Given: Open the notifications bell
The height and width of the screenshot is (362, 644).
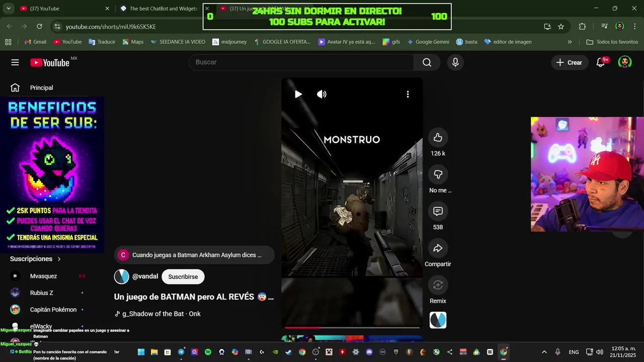Looking at the screenshot, I should click(x=601, y=62).
